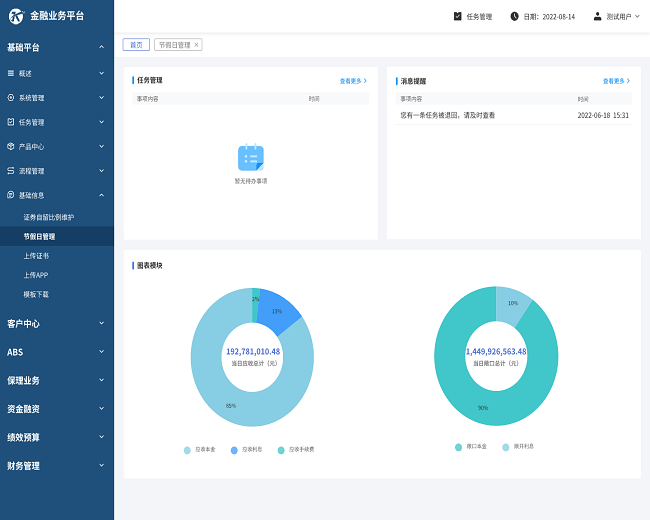Viewport: 650px width, 520px height.
Task: Click the 系统管理 icon in sidebar
Action: [11, 98]
